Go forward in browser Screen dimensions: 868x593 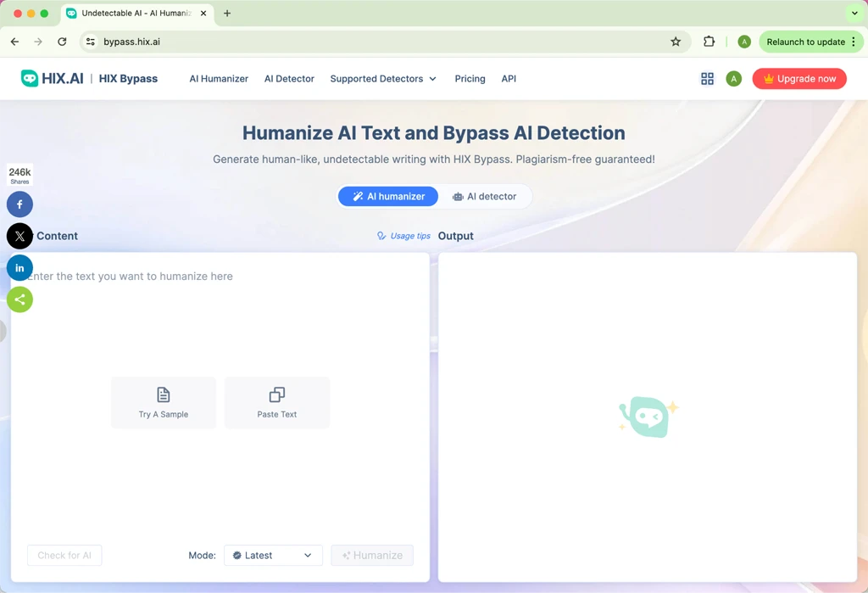click(x=38, y=42)
